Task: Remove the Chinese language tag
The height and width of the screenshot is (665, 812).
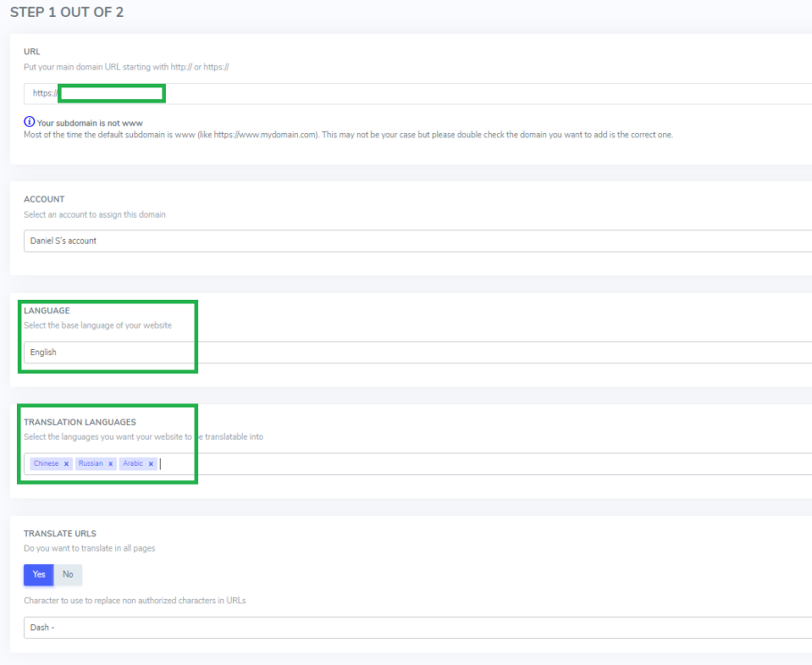Action: tap(66, 464)
